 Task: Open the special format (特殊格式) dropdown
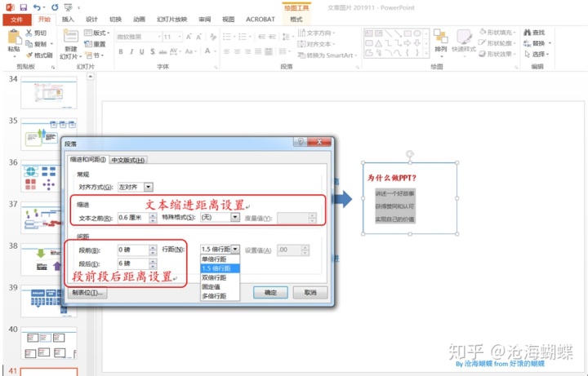tap(235, 217)
